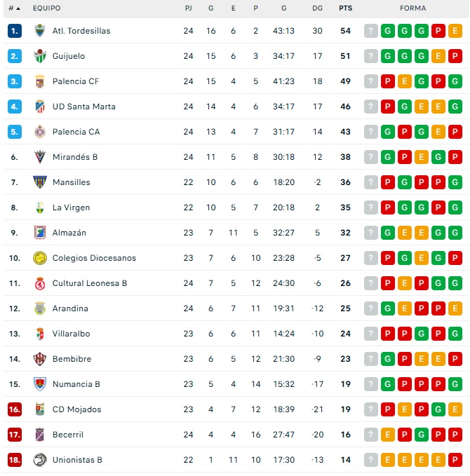The image size is (470, 476).
Task: Click the UD Santa Marta badge
Action: click(39, 107)
